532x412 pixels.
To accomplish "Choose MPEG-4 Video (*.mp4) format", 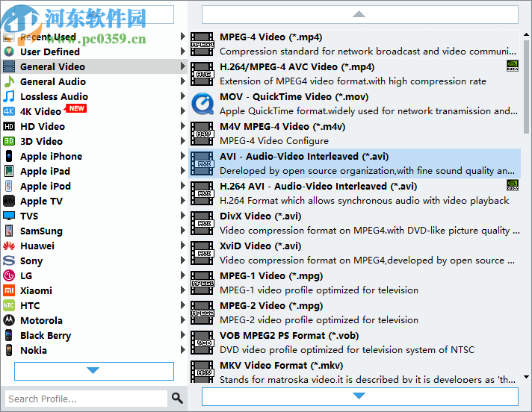I will coord(355,44).
